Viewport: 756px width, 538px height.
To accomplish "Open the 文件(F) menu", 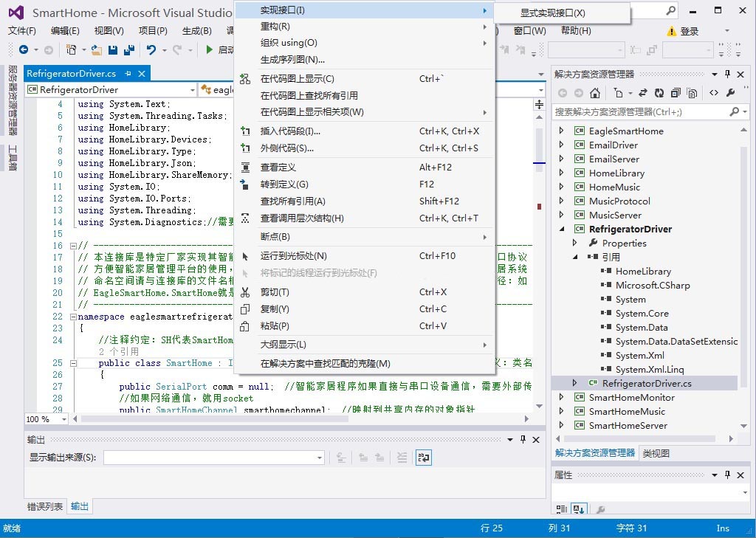I will [22, 31].
